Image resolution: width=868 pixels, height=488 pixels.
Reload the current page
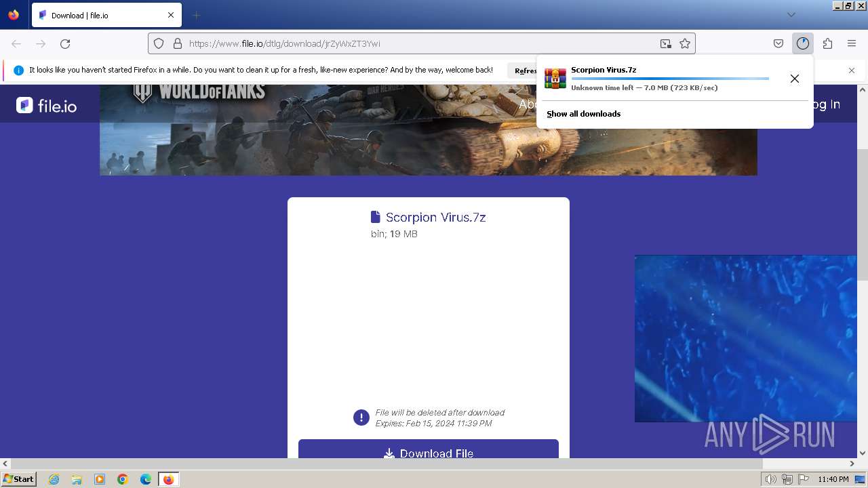click(x=65, y=43)
